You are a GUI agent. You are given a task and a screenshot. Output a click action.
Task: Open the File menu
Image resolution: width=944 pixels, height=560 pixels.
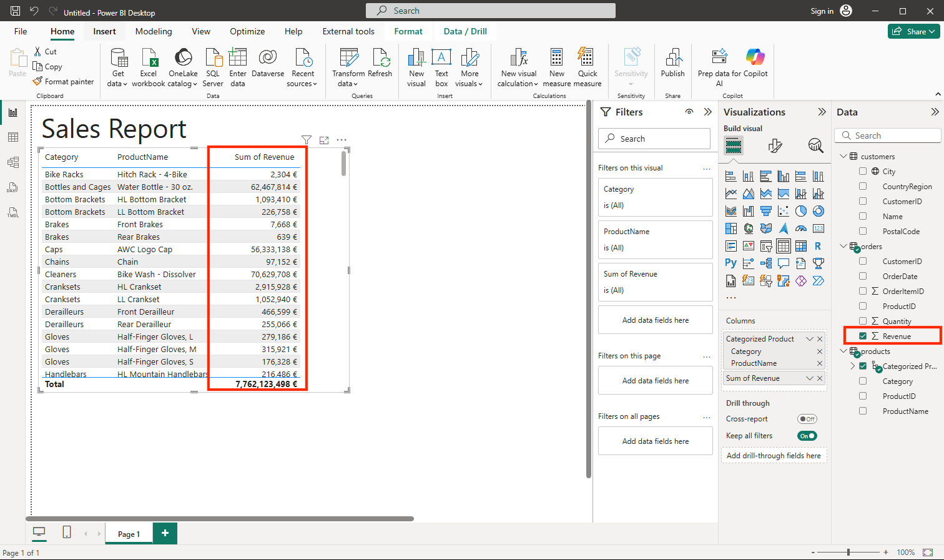(x=21, y=31)
